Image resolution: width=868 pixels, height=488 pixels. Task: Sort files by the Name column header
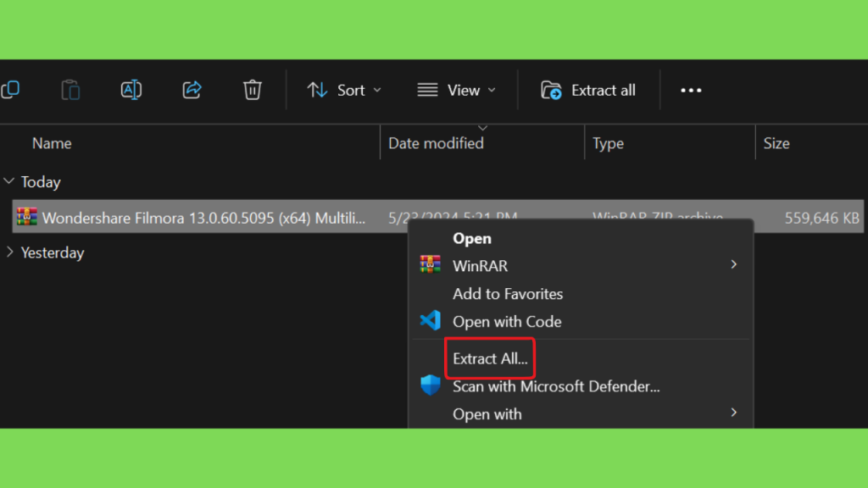[x=52, y=143]
